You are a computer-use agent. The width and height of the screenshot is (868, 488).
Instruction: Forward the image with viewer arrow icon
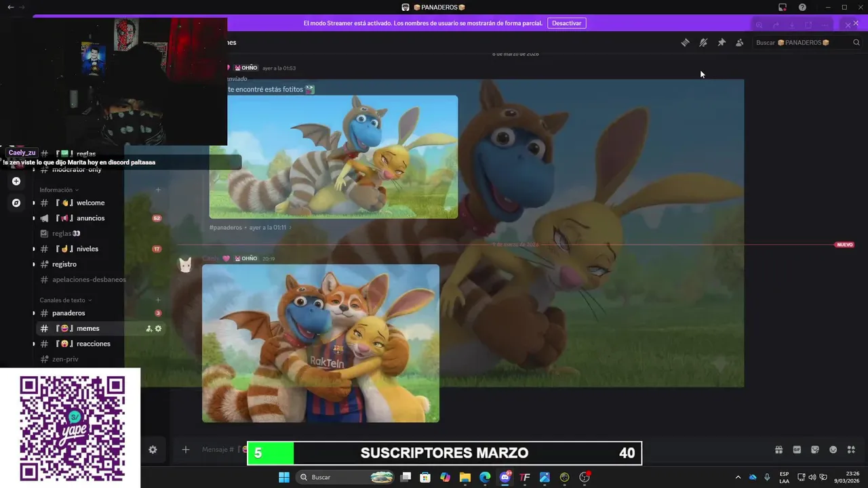coord(776,25)
